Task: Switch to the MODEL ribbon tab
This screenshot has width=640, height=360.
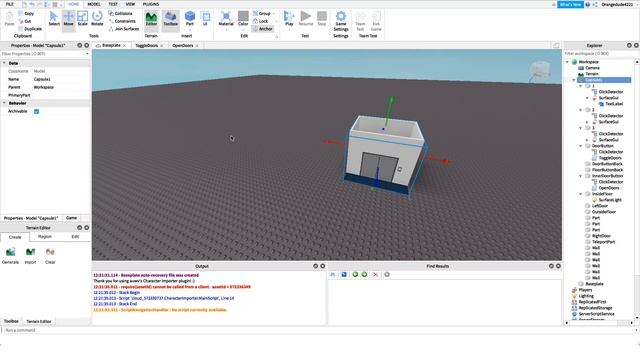Action: click(x=94, y=4)
